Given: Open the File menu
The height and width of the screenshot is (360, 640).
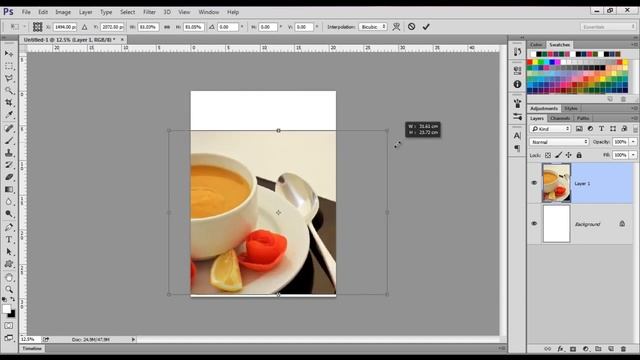Looking at the screenshot, I should click(26, 12).
